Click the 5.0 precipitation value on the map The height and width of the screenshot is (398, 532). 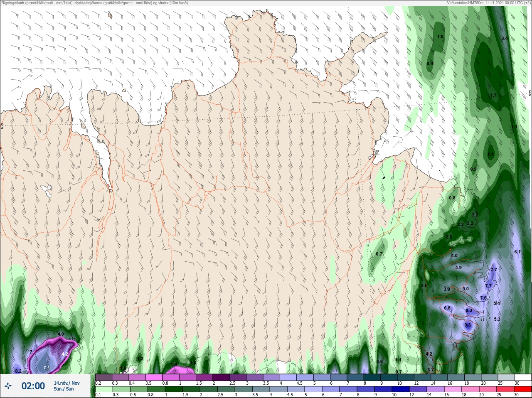[465, 289]
